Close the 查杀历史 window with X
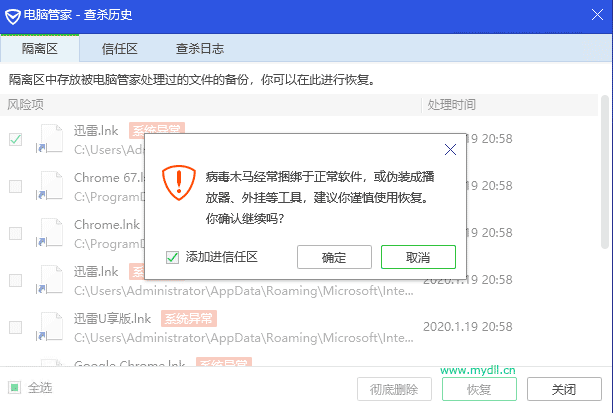Image resolution: width=613 pixels, height=413 pixels. [x=597, y=15]
